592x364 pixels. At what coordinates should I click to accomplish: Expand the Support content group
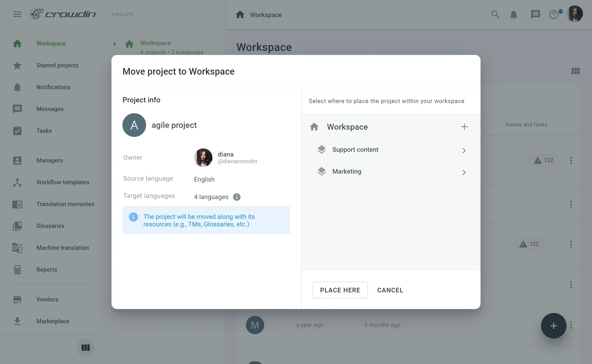coord(464,150)
